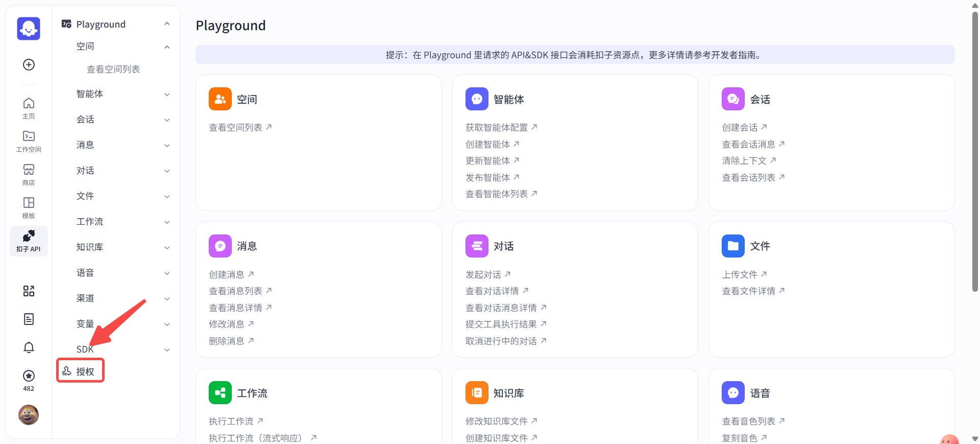
Task: Expand the 对话 navigation section
Action: coord(167,171)
